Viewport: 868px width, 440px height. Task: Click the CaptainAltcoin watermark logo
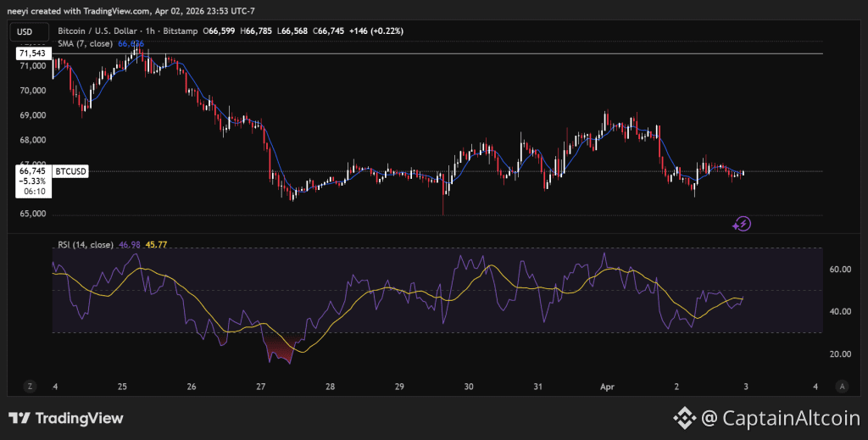click(x=766, y=417)
